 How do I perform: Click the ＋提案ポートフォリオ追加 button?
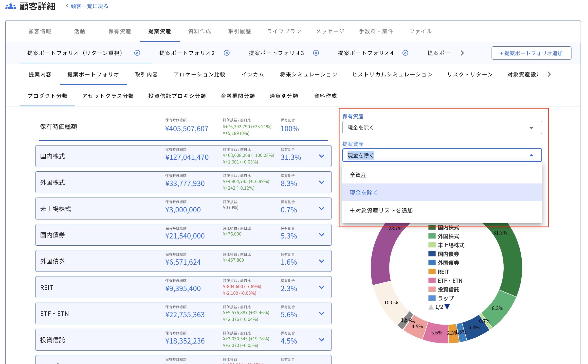(531, 53)
